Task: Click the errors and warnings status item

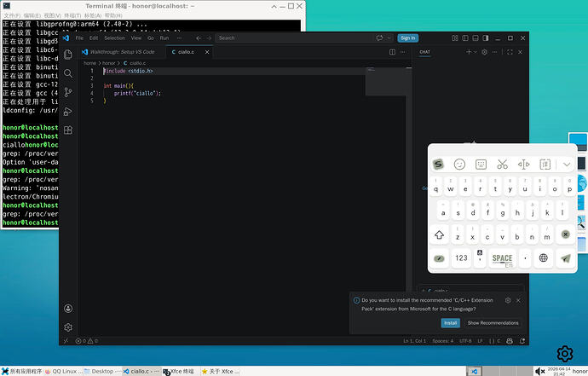Action: (87, 341)
